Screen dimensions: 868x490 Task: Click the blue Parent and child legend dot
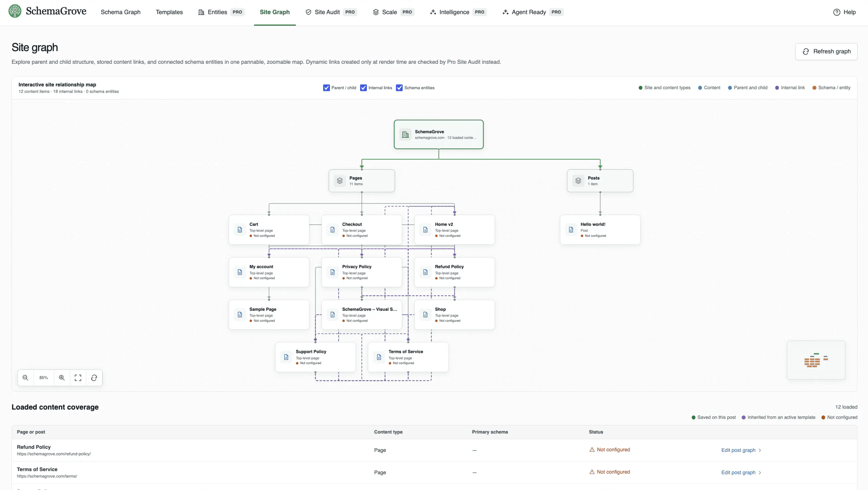tap(730, 88)
